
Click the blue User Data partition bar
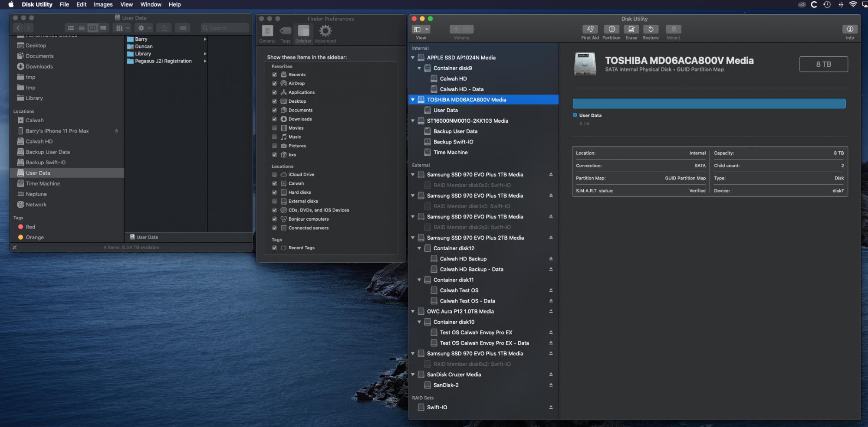tap(709, 103)
